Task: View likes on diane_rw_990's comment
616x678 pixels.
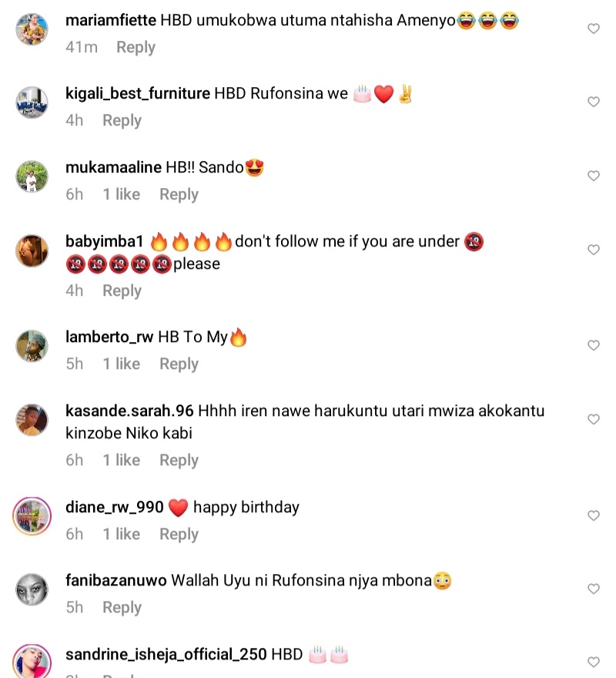Action: coord(122,534)
